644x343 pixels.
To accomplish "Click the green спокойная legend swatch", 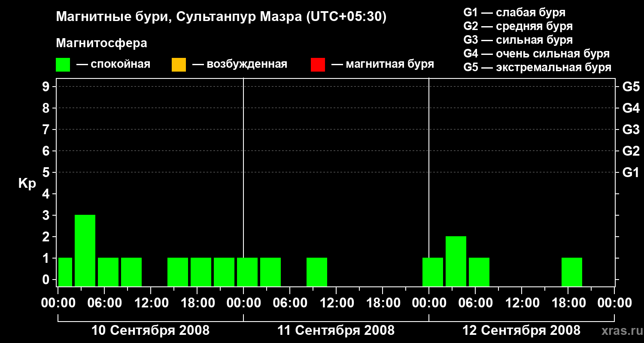I will (x=63, y=65).
